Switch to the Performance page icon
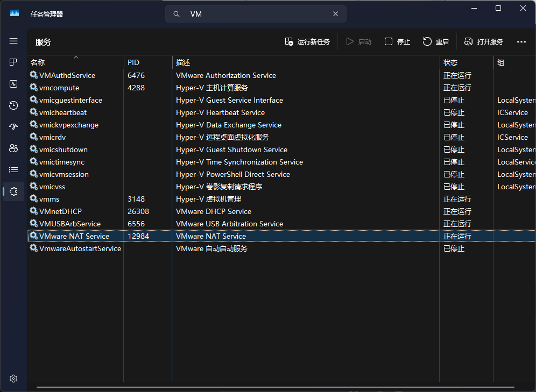This screenshot has height=392, width=536. click(x=13, y=84)
